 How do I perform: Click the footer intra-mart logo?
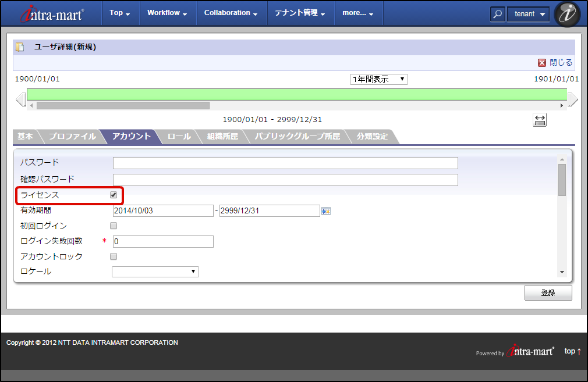click(530, 351)
